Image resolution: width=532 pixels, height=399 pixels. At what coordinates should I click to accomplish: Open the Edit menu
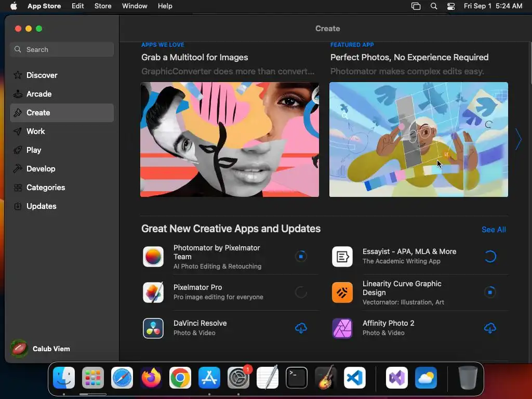tap(78, 6)
